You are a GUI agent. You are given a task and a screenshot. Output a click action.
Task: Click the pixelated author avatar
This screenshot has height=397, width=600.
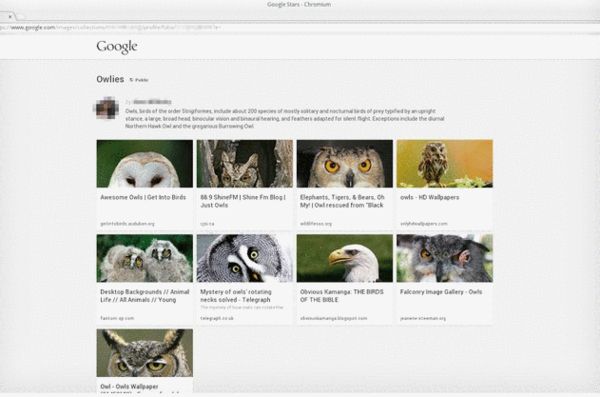tap(106, 108)
